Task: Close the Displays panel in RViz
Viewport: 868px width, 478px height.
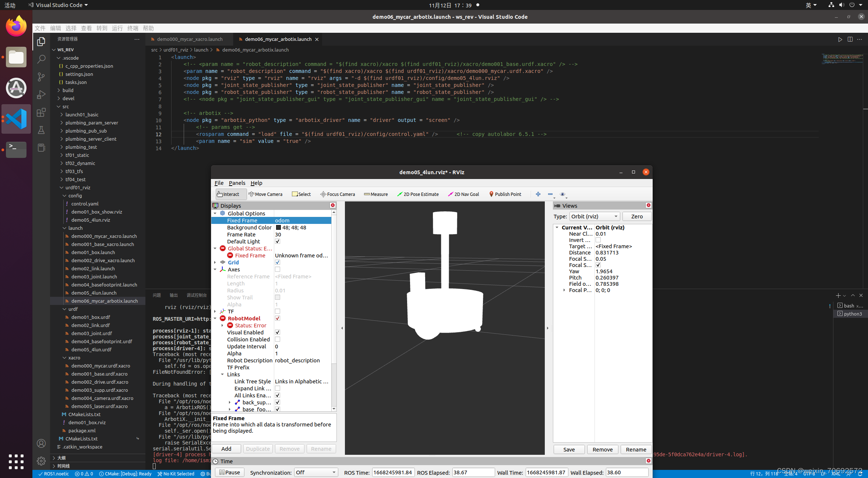Action: pos(333,205)
